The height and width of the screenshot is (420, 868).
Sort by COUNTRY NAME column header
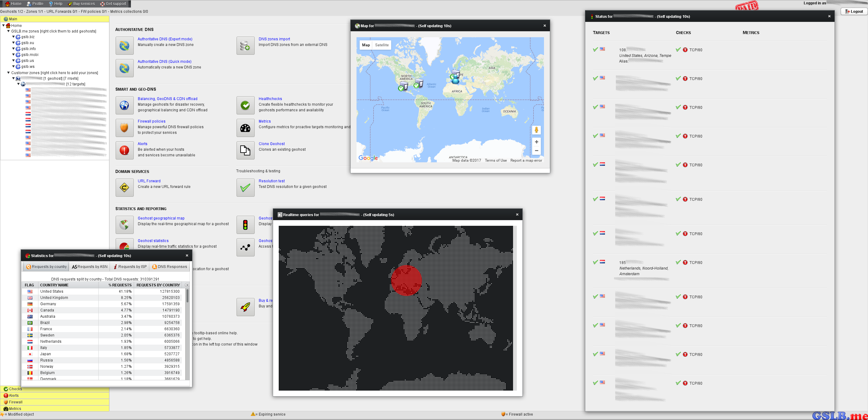pos(68,285)
